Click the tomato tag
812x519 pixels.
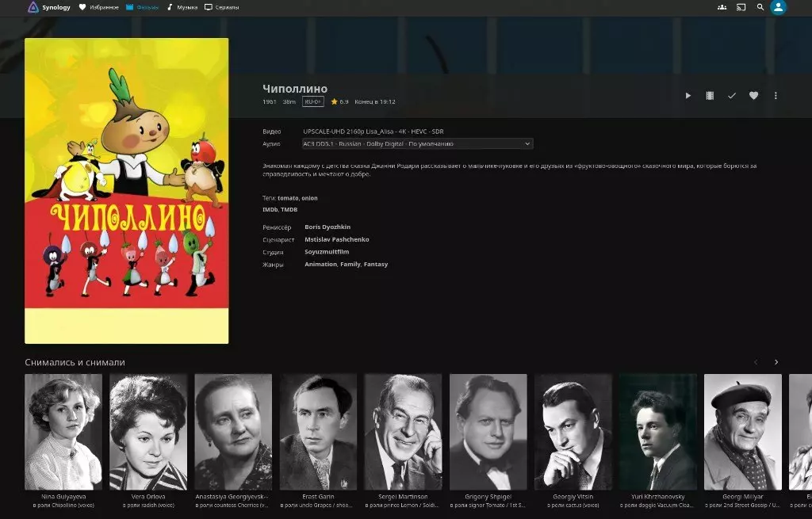point(288,198)
